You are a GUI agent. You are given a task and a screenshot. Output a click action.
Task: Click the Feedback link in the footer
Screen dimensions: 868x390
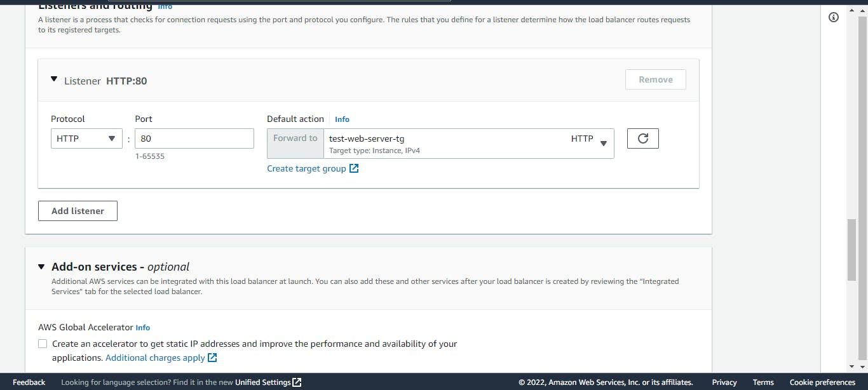pos(29,382)
